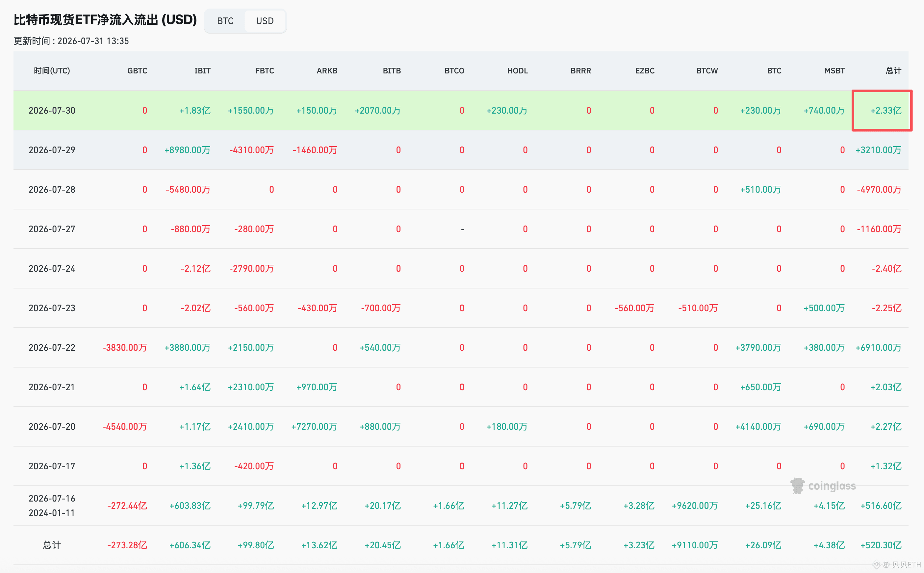Click the FBTC column header

(x=264, y=71)
